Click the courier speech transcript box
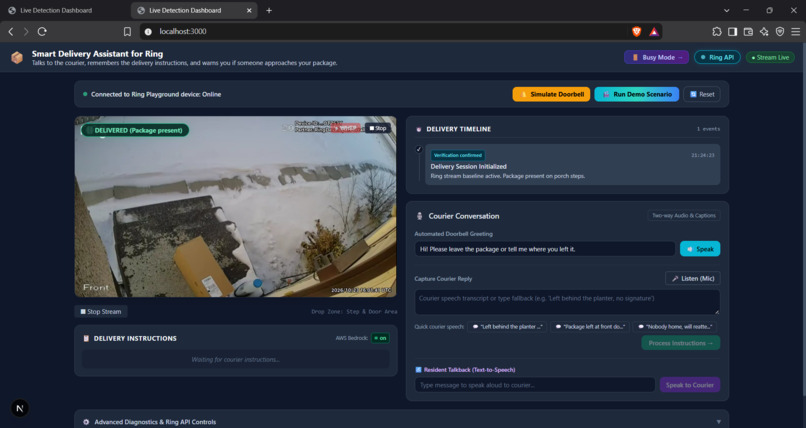This screenshot has width=806, height=428. (x=567, y=302)
